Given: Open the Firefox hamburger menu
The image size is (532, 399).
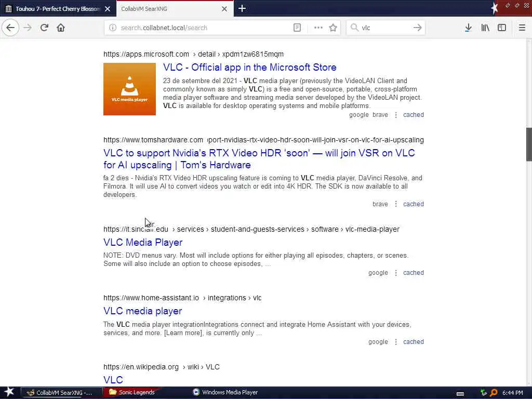Looking at the screenshot, I should pos(522,28).
